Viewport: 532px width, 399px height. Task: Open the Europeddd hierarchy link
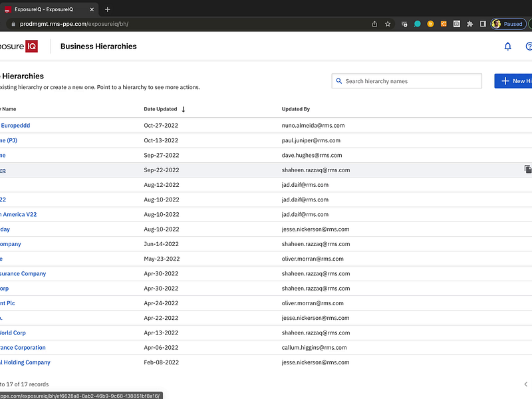click(x=15, y=126)
